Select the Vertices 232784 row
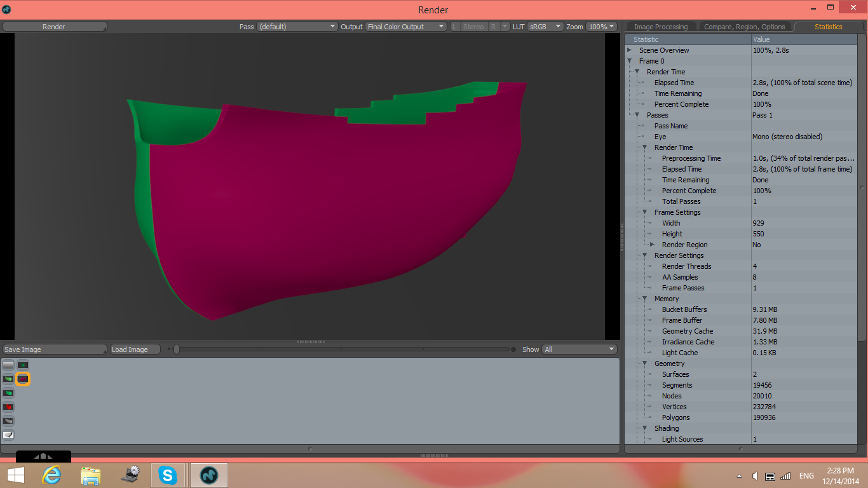The height and width of the screenshot is (488, 868). pyautogui.click(x=741, y=407)
